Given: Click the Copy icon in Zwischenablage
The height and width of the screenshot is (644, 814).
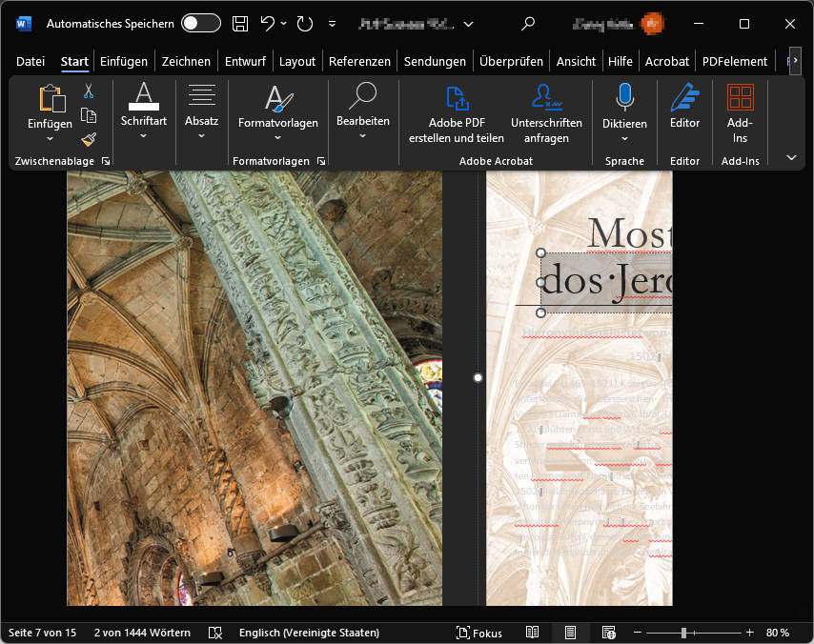Looking at the screenshot, I should point(89,115).
